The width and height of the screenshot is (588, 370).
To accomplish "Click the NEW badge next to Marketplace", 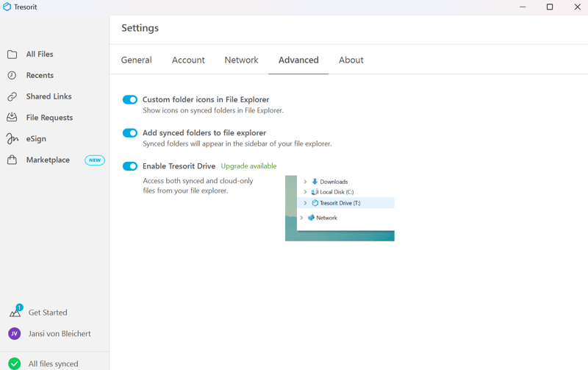I will pos(95,160).
